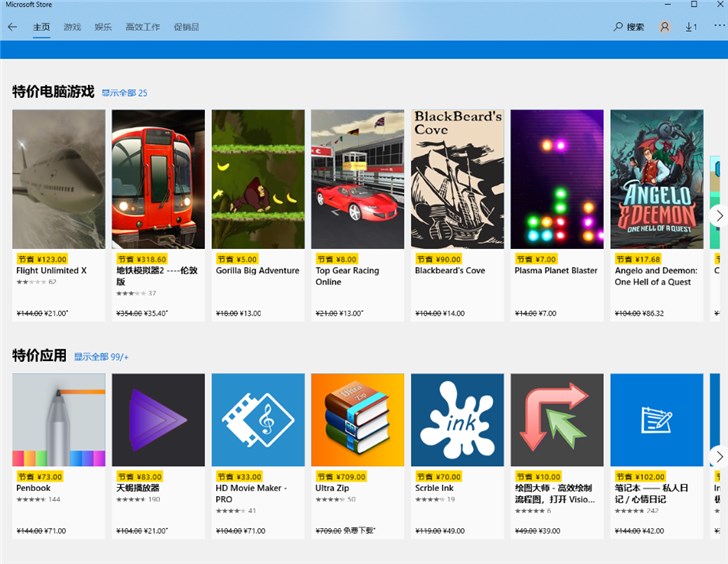Minimize the Microsoft Store window
This screenshot has height=564, width=728.
pos(668,4)
